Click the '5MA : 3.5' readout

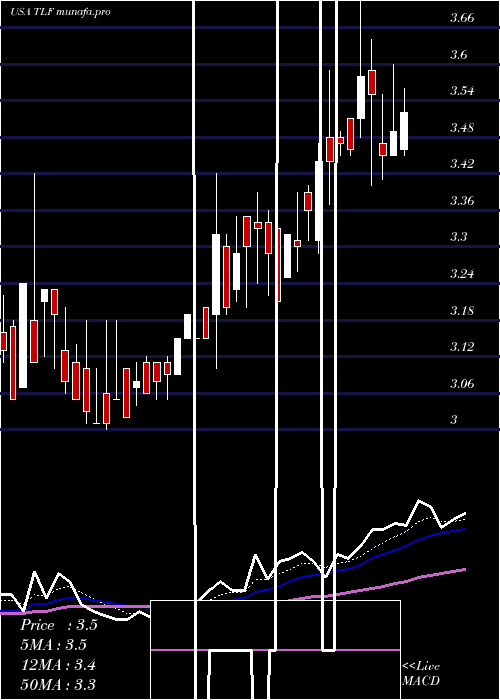54,645
